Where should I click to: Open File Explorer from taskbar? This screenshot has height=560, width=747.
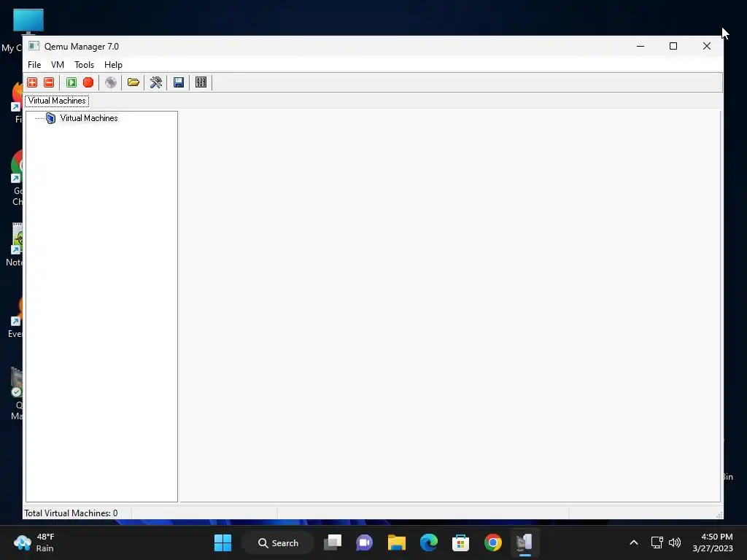pos(396,542)
